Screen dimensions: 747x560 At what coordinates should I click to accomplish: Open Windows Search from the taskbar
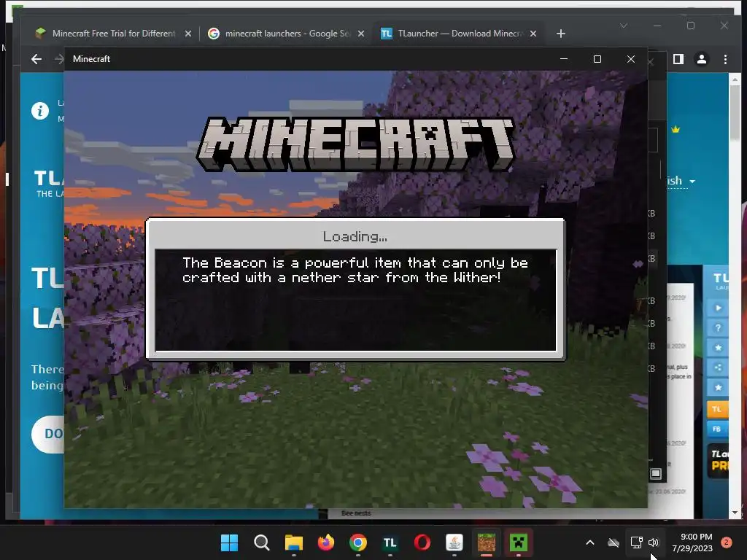coord(262,542)
